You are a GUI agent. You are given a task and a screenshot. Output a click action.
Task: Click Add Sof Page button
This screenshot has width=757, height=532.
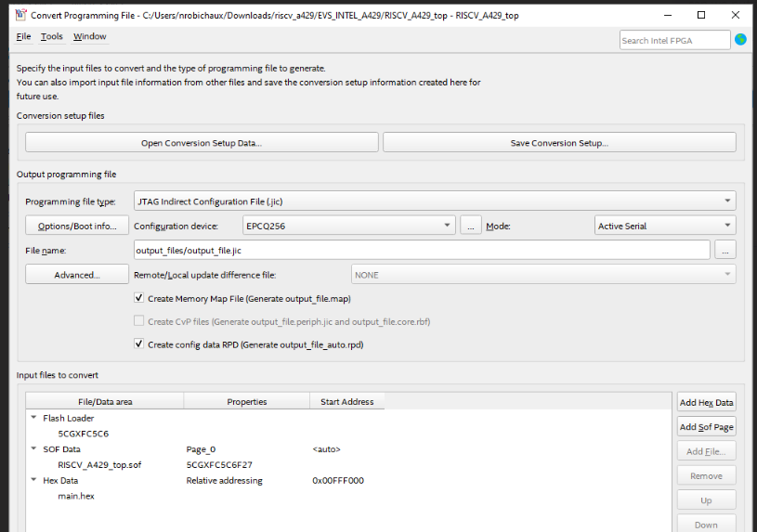(x=706, y=427)
